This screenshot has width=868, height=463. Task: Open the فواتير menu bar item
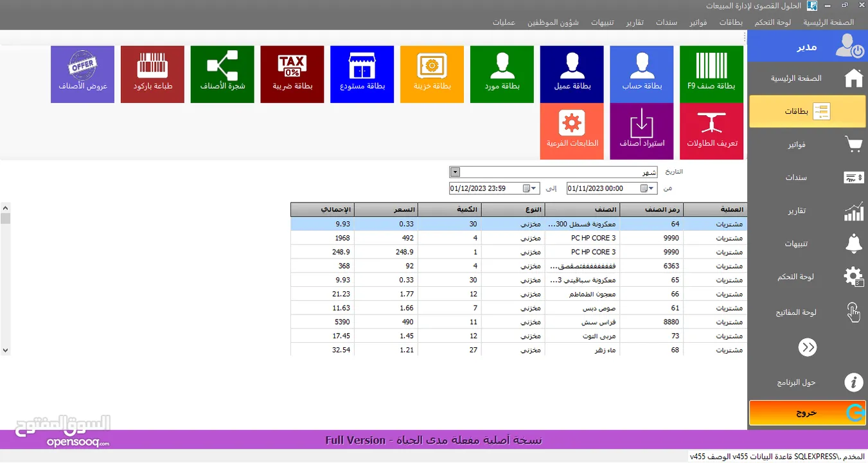[x=698, y=22]
